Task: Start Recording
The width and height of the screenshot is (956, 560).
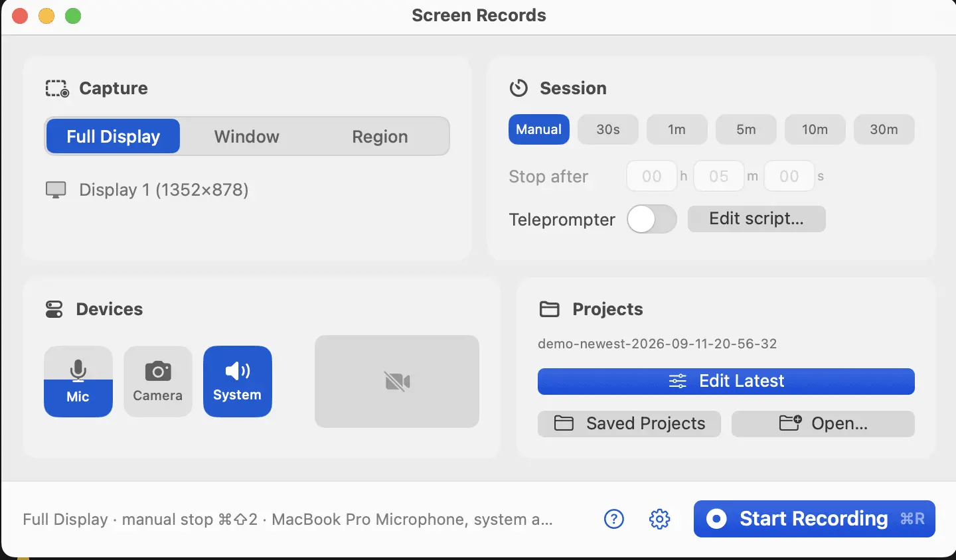Action: (x=815, y=519)
